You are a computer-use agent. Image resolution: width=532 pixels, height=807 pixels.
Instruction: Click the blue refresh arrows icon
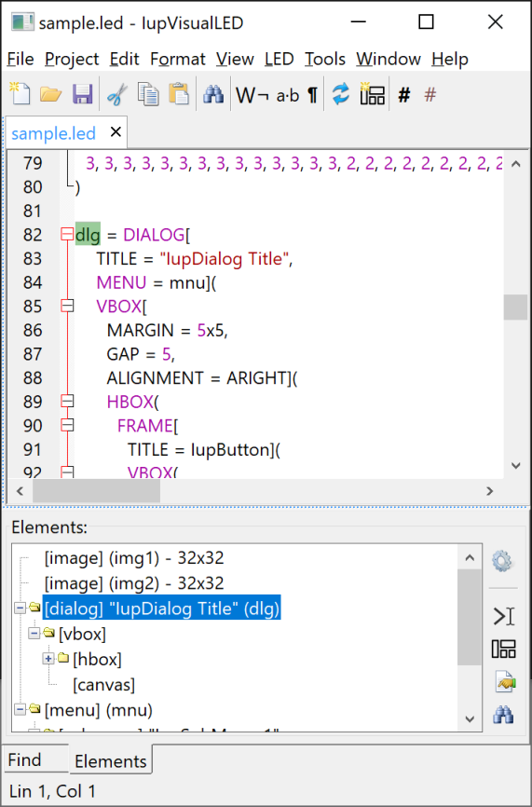coord(341,95)
